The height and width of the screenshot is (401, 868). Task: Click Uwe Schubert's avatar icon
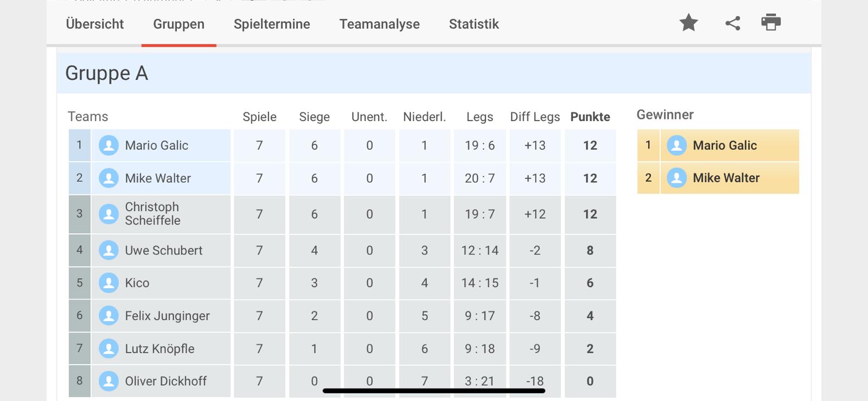pyautogui.click(x=108, y=250)
